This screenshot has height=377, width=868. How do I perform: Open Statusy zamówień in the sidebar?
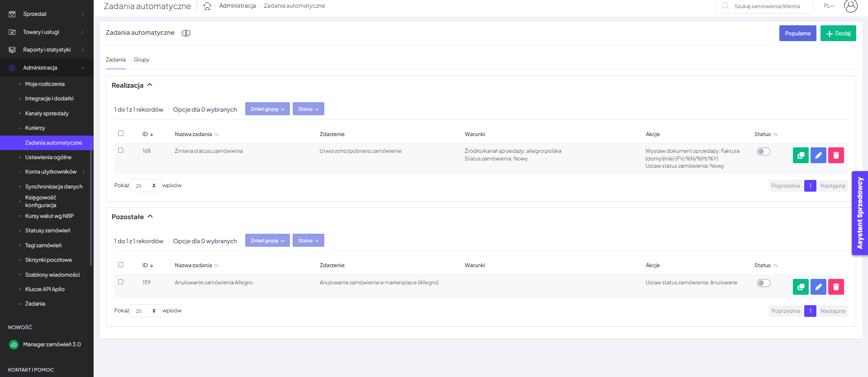pyautogui.click(x=47, y=231)
